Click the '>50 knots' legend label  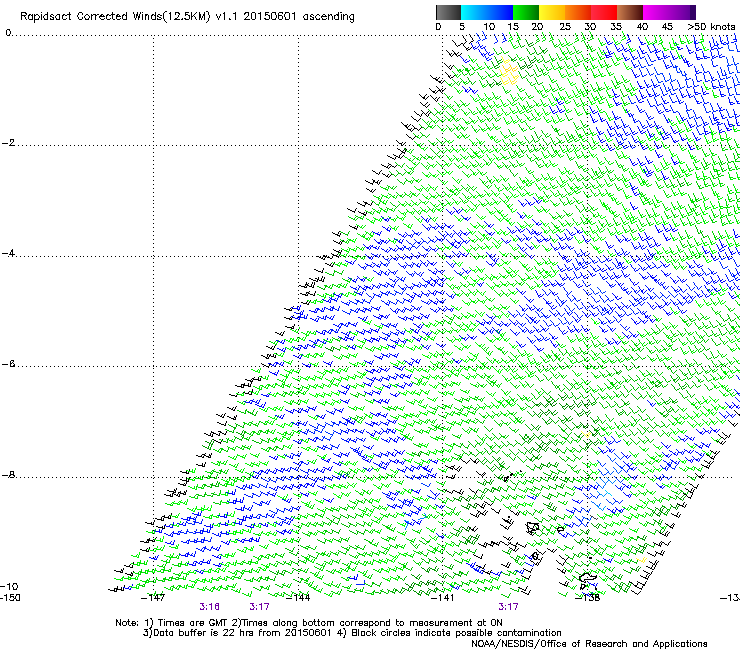pos(711,27)
